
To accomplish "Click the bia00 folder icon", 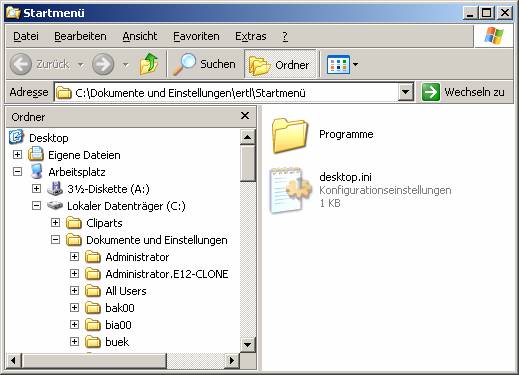I will [x=93, y=325].
